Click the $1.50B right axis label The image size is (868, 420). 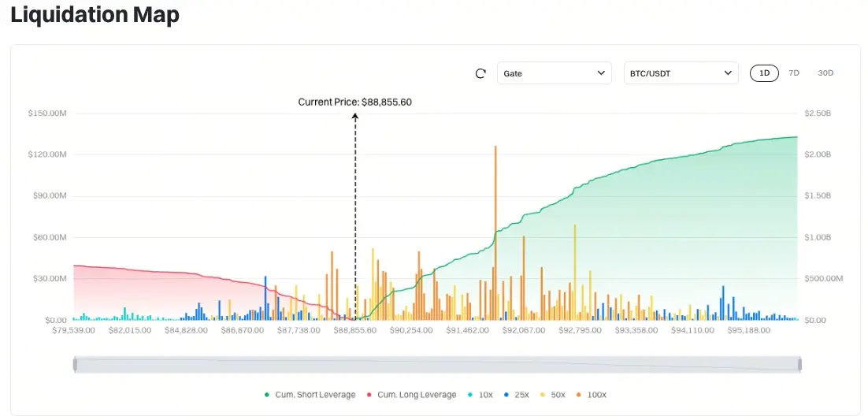818,196
